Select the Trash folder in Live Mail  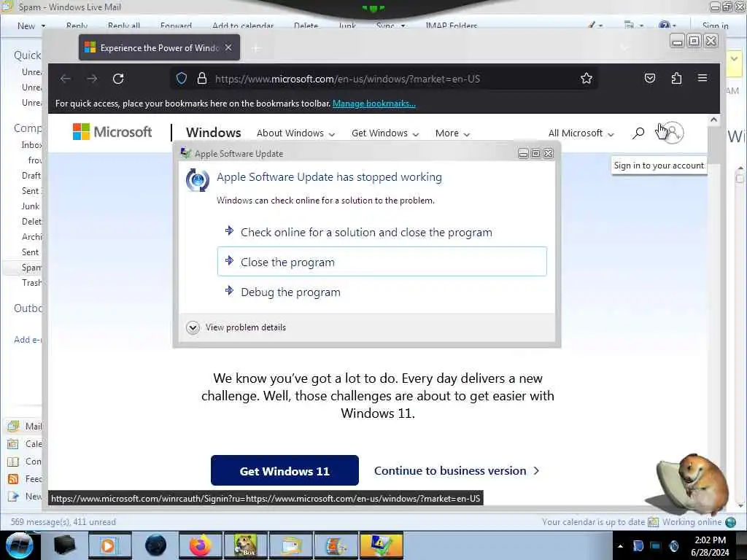[32, 283]
